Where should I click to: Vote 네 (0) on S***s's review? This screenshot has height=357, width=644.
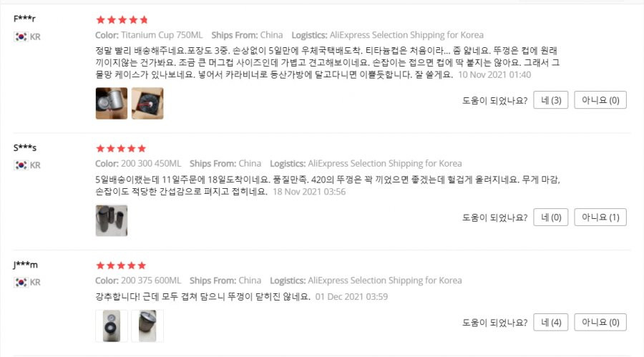coord(551,217)
